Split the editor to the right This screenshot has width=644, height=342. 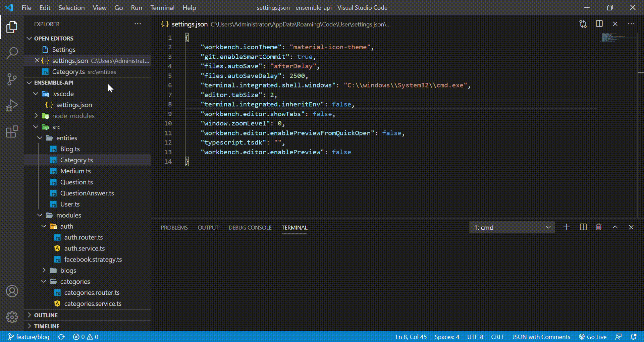599,24
